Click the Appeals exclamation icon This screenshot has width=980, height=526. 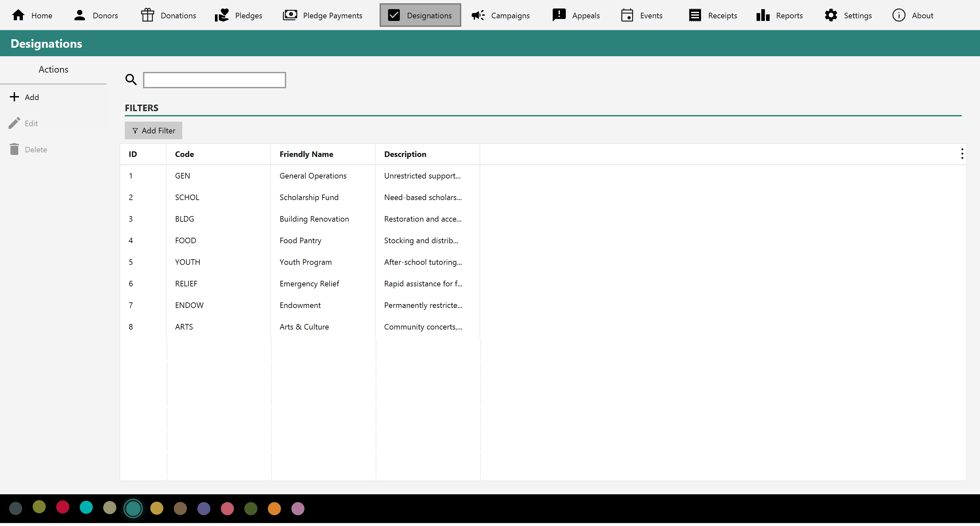click(559, 15)
